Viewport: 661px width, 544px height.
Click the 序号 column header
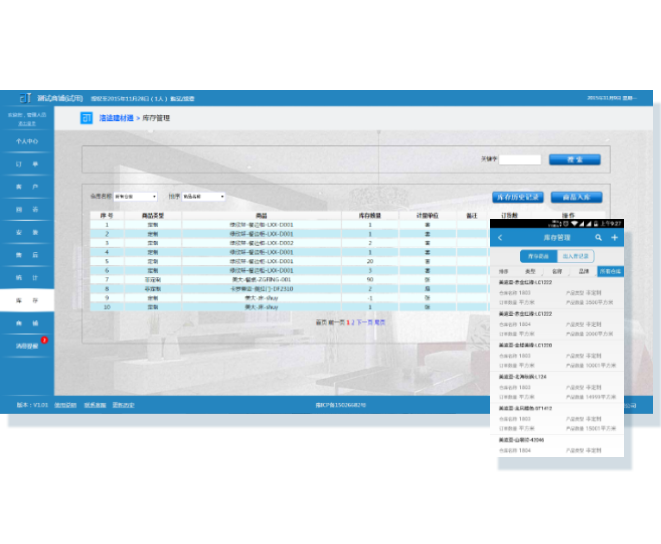[x=107, y=215]
